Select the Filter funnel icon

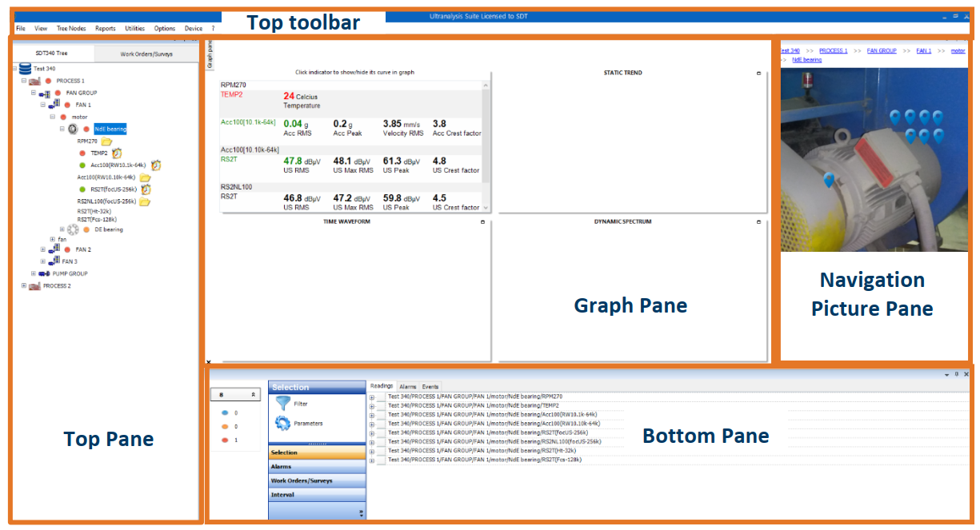[282, 403]
